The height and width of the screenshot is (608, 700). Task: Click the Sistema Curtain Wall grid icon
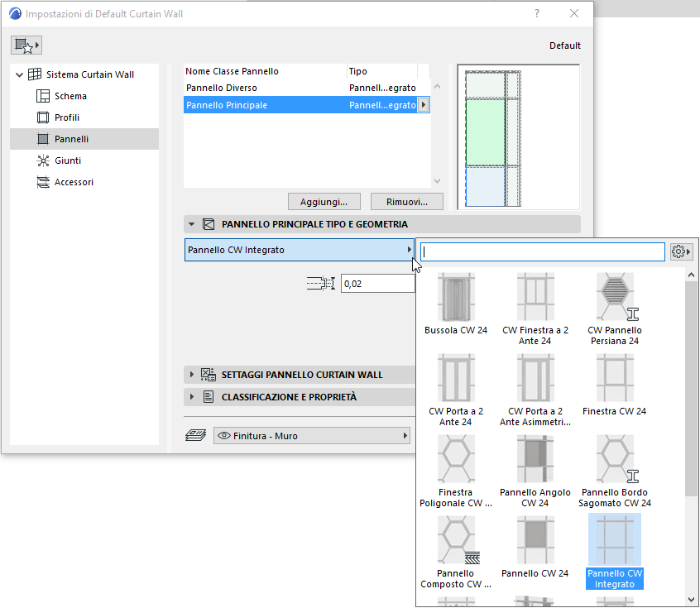point(35,74)
